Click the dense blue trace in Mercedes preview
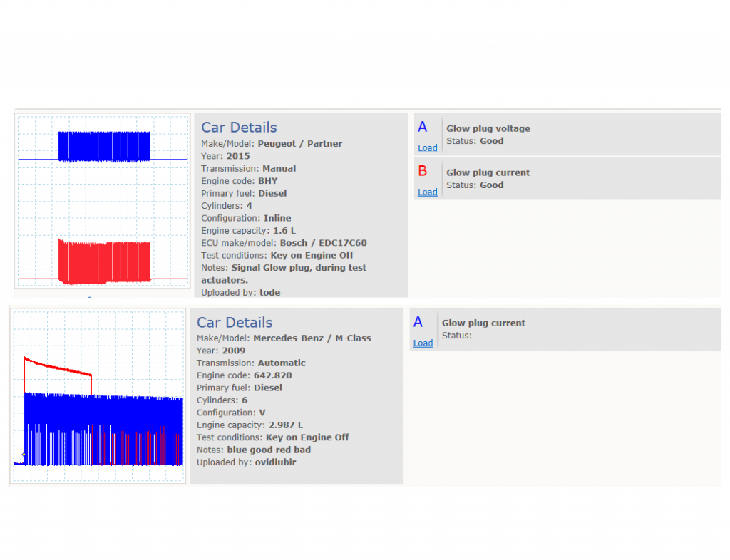The image size is (730, 560). click(x=103, y=429)
